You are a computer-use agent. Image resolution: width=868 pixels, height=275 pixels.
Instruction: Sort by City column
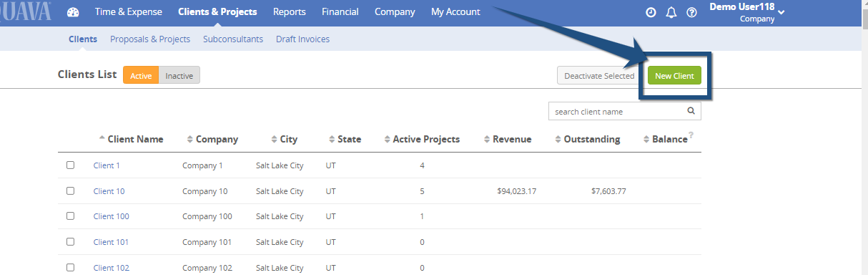[285, 139]
